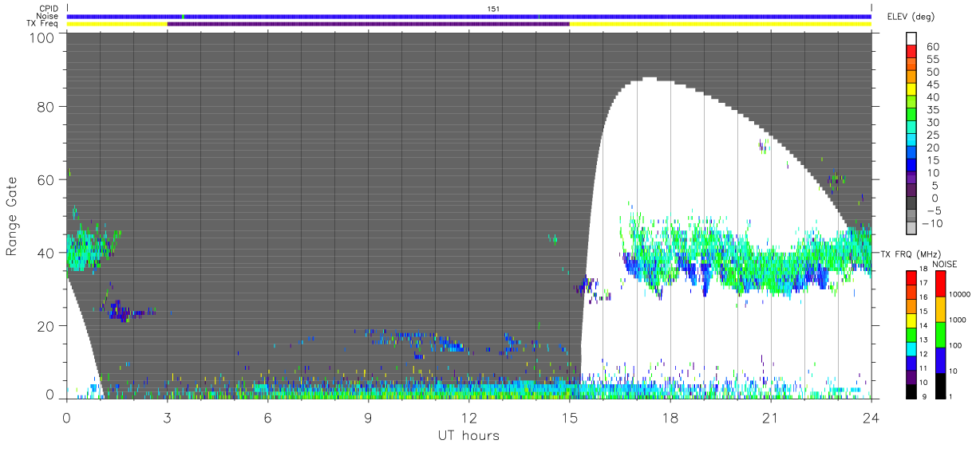Image resolution: width=980 pixels, height=452 pixels.
Task: Click the range gate tick label 100
Action: (40, 37)
